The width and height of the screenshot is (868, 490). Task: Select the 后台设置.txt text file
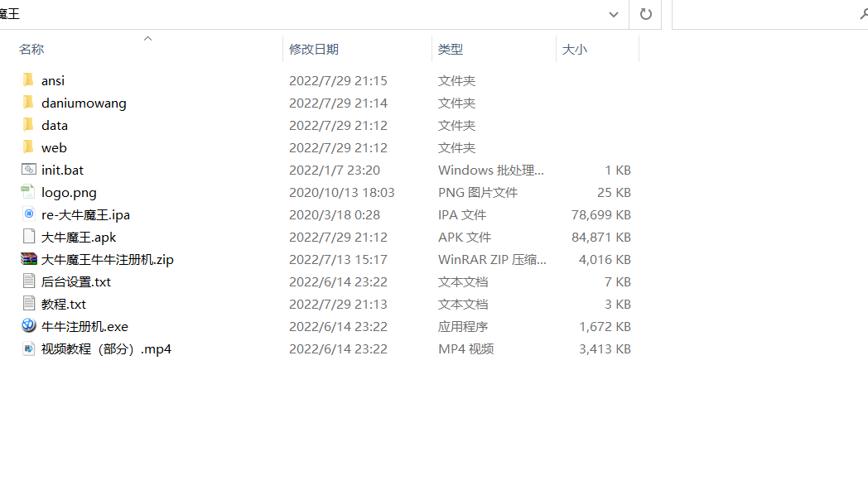click(75, 281)
